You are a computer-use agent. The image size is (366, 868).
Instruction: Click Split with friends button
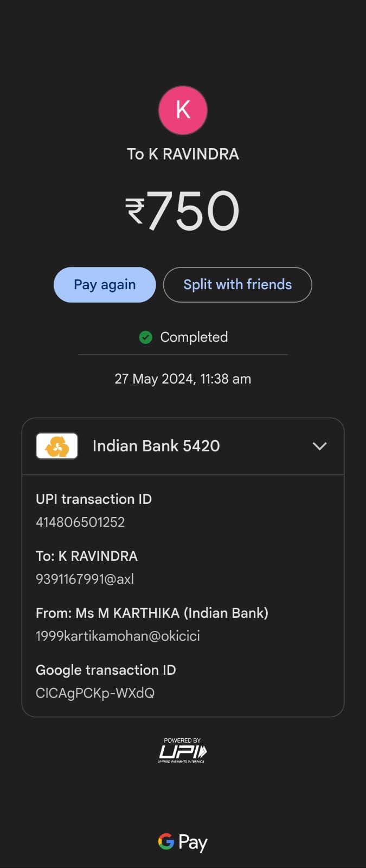click(237, 285)
